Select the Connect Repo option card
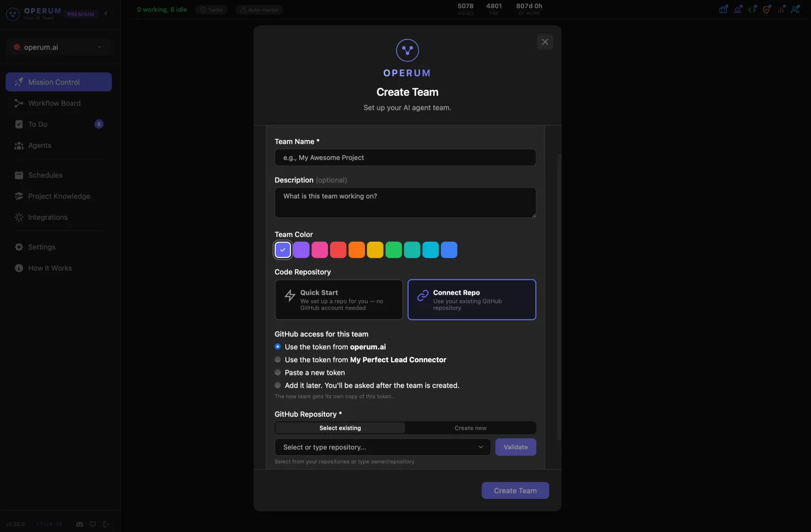 (471, 299)
